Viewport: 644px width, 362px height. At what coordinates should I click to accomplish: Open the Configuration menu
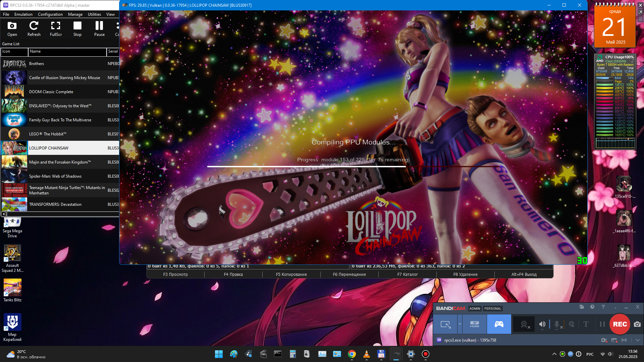[50, 14]
